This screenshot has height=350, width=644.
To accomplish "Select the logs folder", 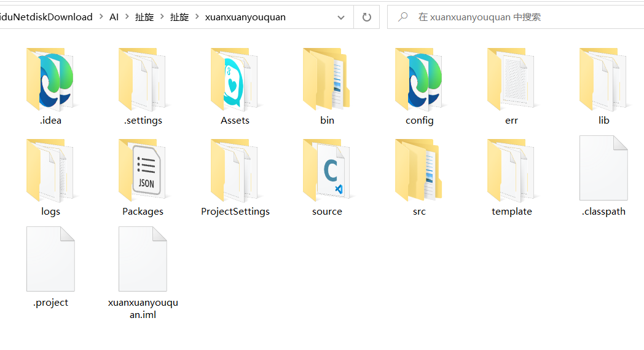I will pyautogui.click(x=50, y=170).
